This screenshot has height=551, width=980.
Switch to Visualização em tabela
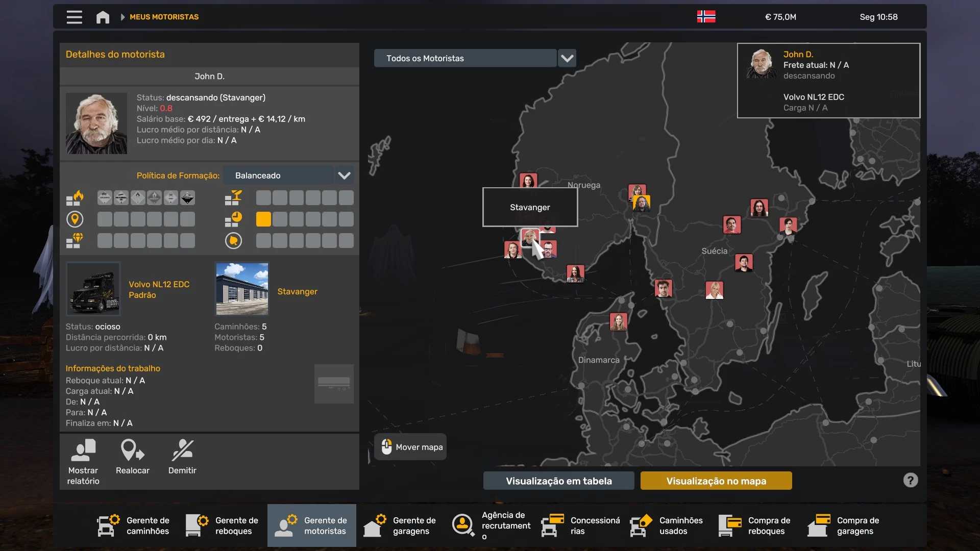[x=558, y=481]
